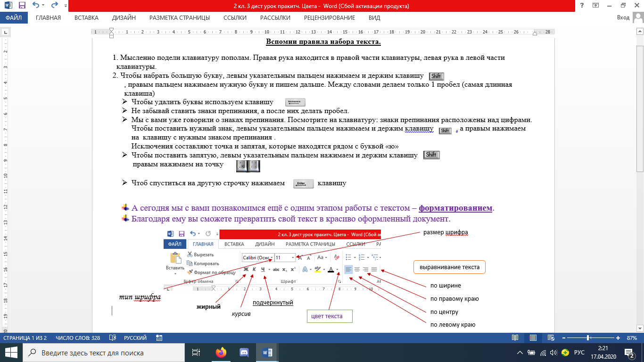The width and height of the screenshot is (644, 362).
Task: Click the vertical scrollbar down arrow
Action: (x=640, y=329)
